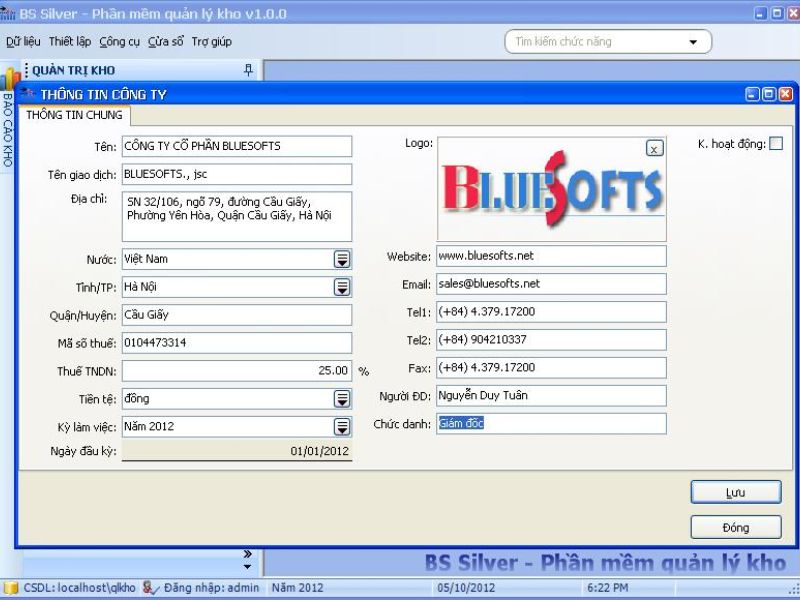Click the BS Silver app icon in title bar
This screenshot has width=800, height=600.
pyautogui.click(x=9, y=13)
